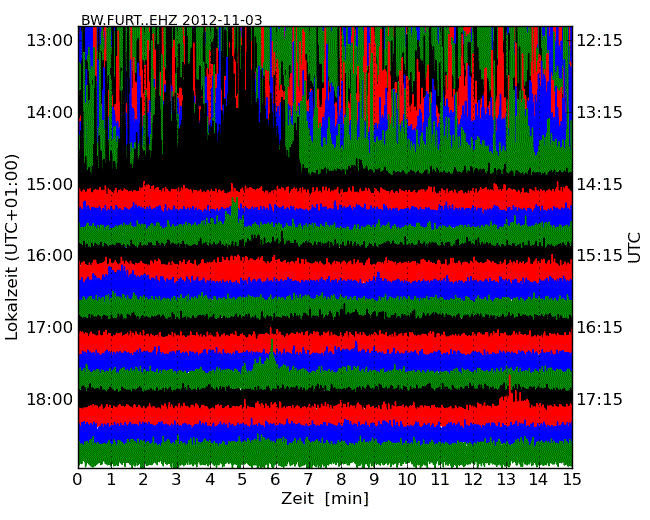Select the 14:00 local time label
Viewport: 650px width, 520px height.
pos(50,112)
